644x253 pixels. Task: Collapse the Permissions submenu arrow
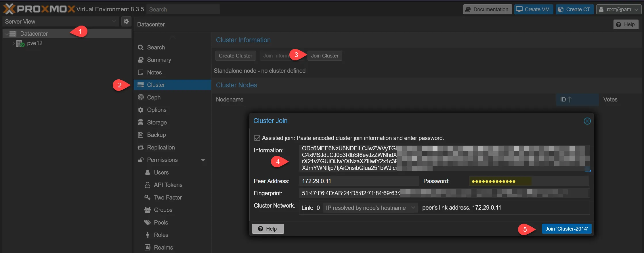click(203, 160)
